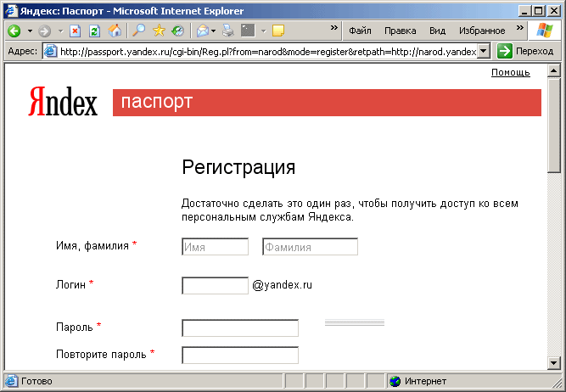
Task: Click the Имя, фамилия label
Action: tap(92, 246)
